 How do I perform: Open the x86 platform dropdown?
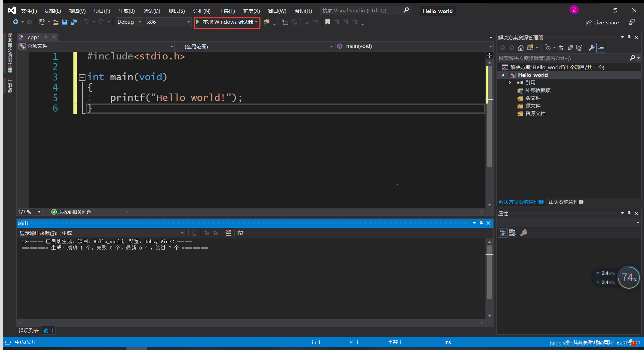point(168,22)
